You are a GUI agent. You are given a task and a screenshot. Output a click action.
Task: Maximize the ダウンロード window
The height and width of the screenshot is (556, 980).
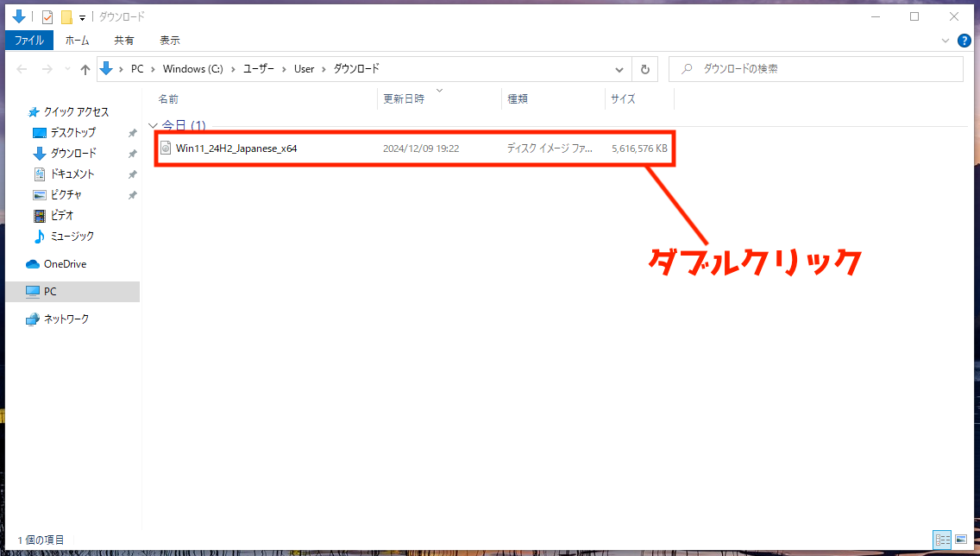coord(914,17)
